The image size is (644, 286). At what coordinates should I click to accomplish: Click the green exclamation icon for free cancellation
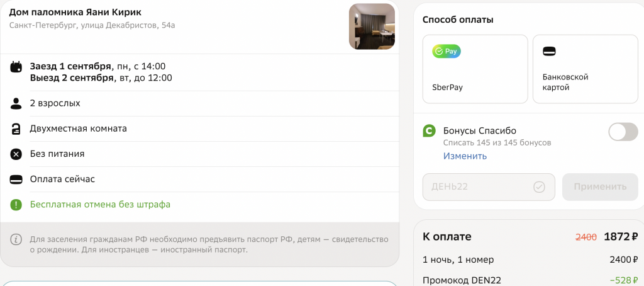tap(16, 205)
